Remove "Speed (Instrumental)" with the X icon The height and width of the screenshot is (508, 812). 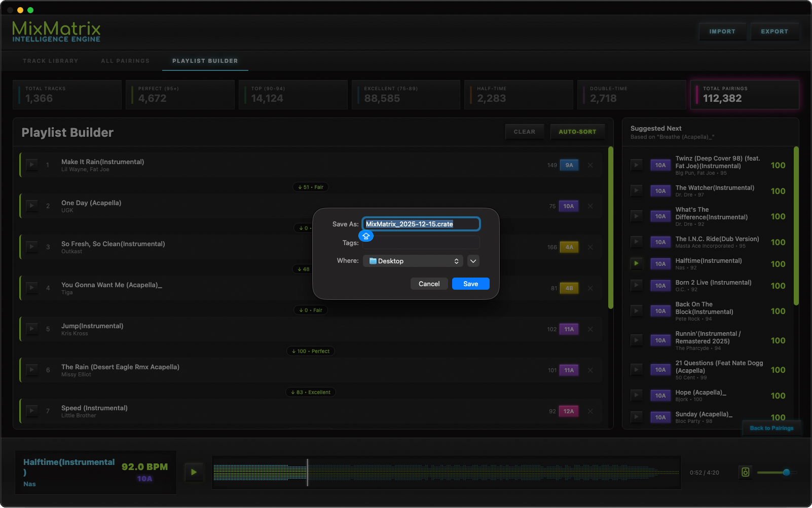(x=590, y=411)
